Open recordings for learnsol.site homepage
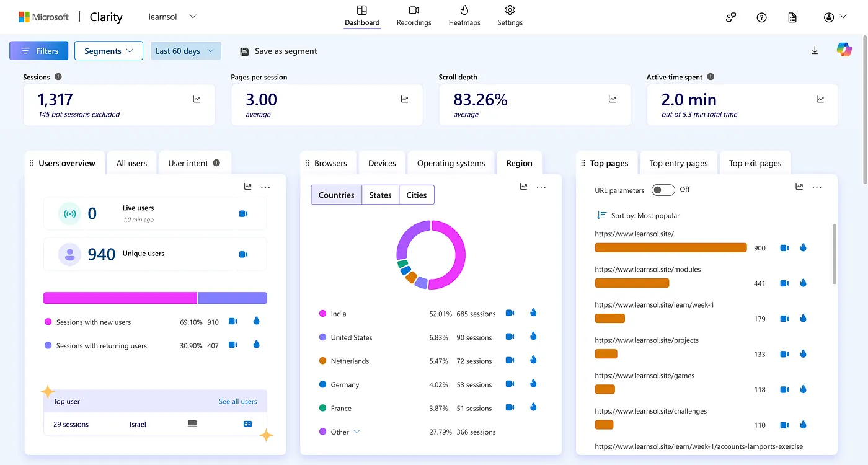The image size is (868, 465). click(784, 247)
